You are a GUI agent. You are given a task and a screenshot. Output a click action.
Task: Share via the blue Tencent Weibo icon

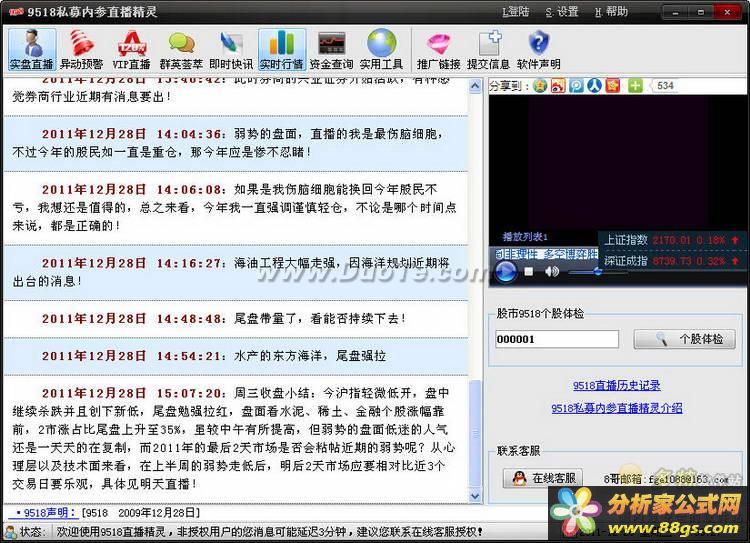pyautogui.click(x=576, y=86)
